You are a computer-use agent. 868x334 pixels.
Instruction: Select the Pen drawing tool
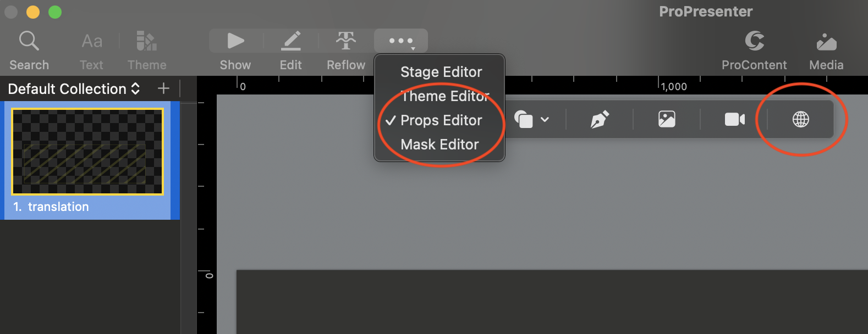pyautogui.click(x=600, y=119)
